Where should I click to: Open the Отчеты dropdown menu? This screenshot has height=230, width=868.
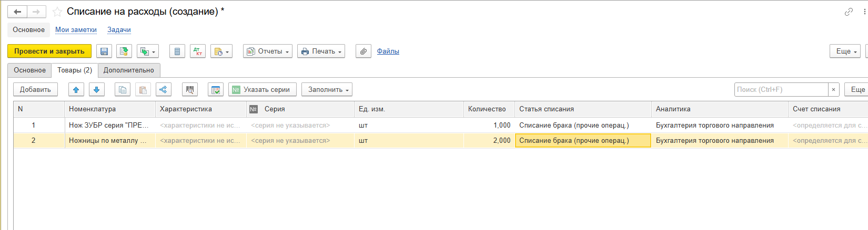pyautogui.click(x=268, y=51)
